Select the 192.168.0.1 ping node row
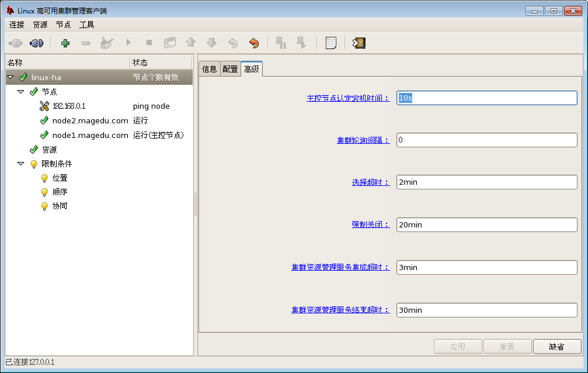 click(x=99, y=106)
